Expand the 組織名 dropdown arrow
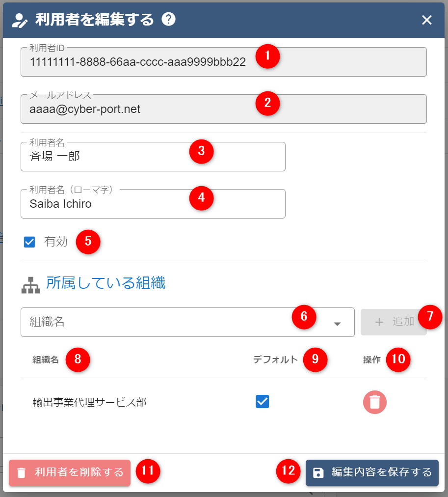Screen dimensions: 448x497 point(337,323)
